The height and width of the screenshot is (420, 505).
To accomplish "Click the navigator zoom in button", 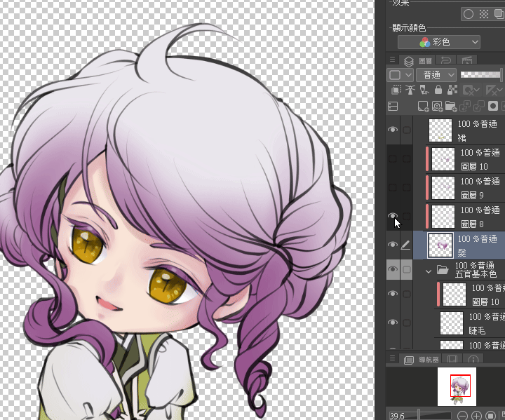I will click(x=477, y=416).
